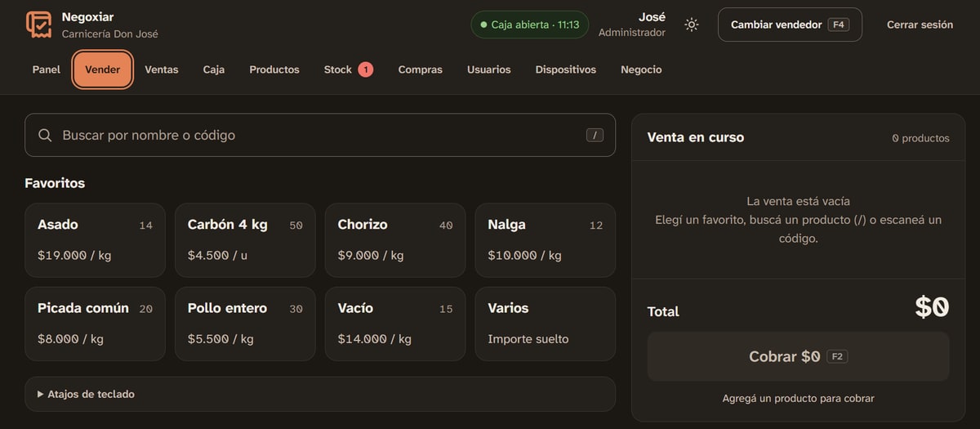Click the Carnicería Don José business name
The width and height of the screenshot is (980, 429).
(x=110, y=34)
